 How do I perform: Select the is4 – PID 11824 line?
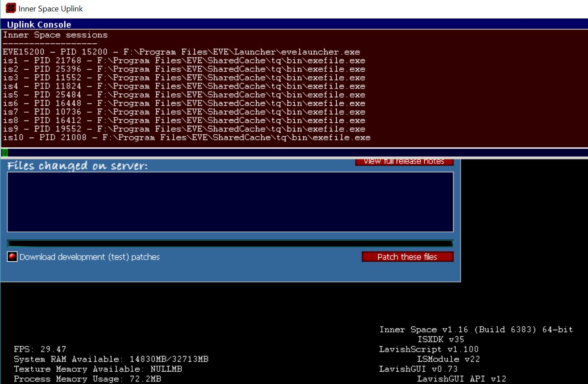pyautogui.click(x=184, y=86)
